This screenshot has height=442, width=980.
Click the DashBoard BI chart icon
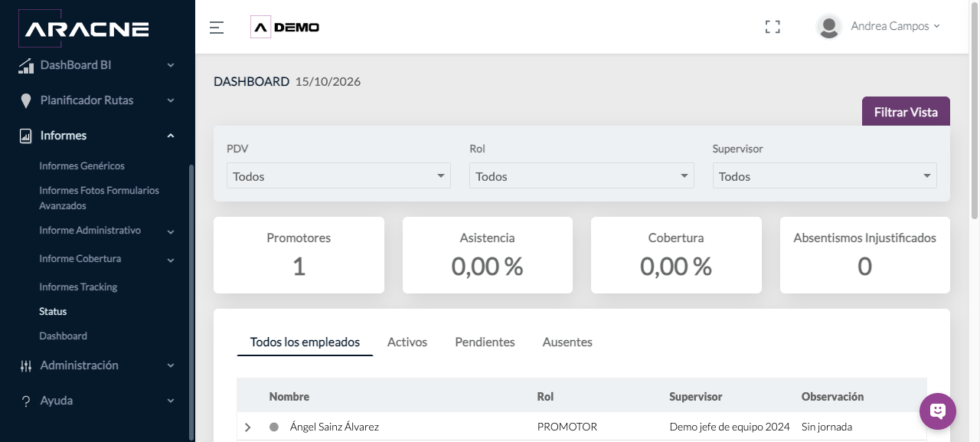click(x=26, y=65)
